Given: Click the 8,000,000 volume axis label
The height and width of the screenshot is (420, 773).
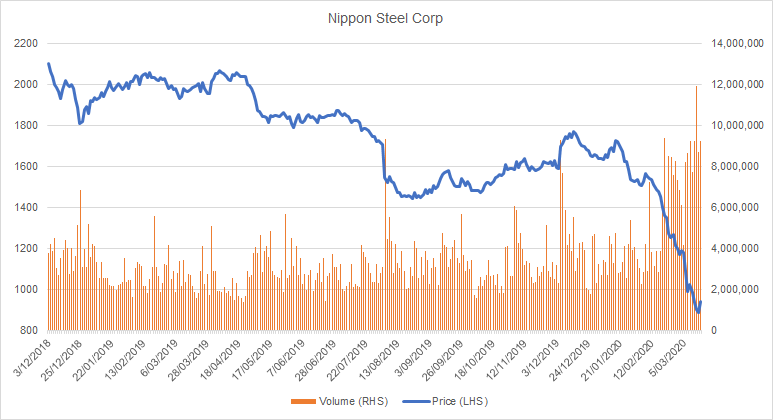Looking at the screenshot, I should click(x=735, y=167).
